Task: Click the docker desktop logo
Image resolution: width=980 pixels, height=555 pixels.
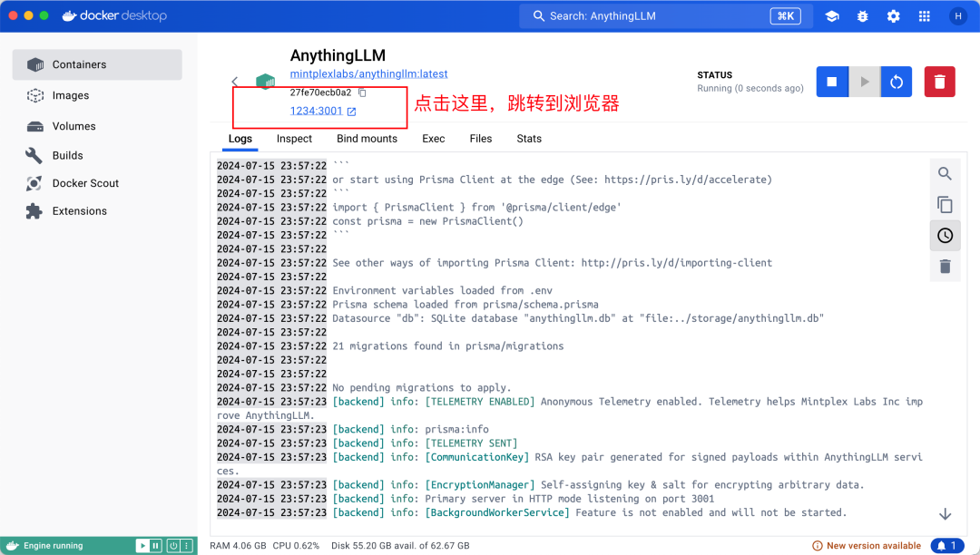Action: pos(114,15)
